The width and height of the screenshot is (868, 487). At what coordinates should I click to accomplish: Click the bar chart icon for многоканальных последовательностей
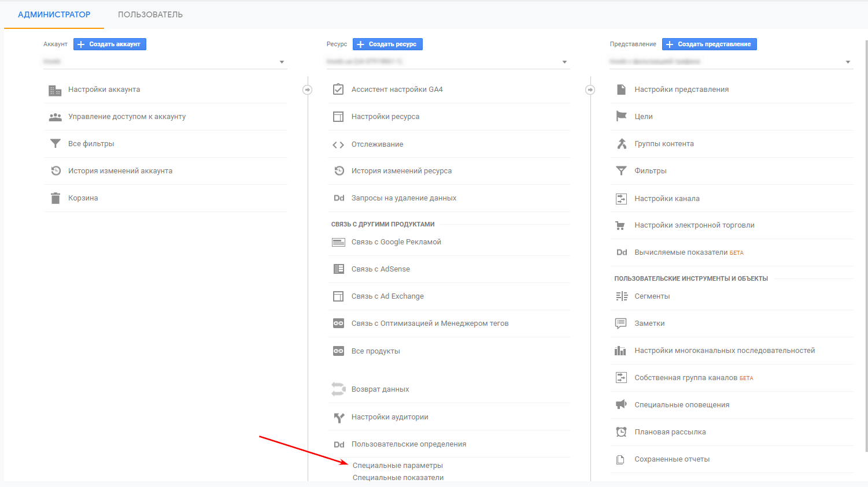pyautogui.click(x=620, y=351)
